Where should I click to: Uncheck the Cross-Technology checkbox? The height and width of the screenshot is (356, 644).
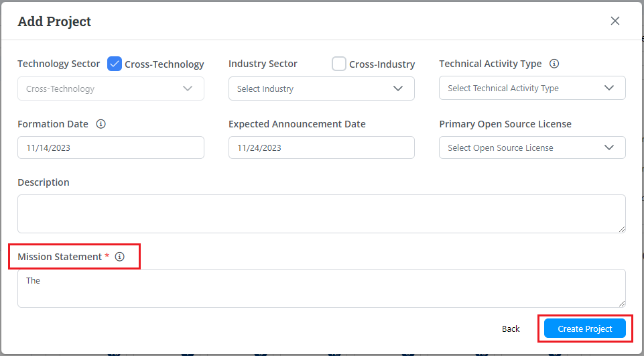(x=114, y=64)
